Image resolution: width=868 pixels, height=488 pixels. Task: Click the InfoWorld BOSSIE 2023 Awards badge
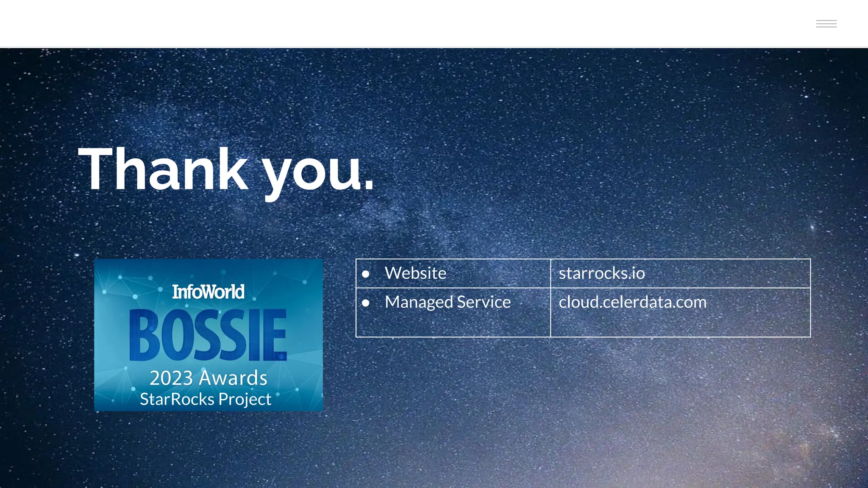pyautogui.click(x=209, y=335)
